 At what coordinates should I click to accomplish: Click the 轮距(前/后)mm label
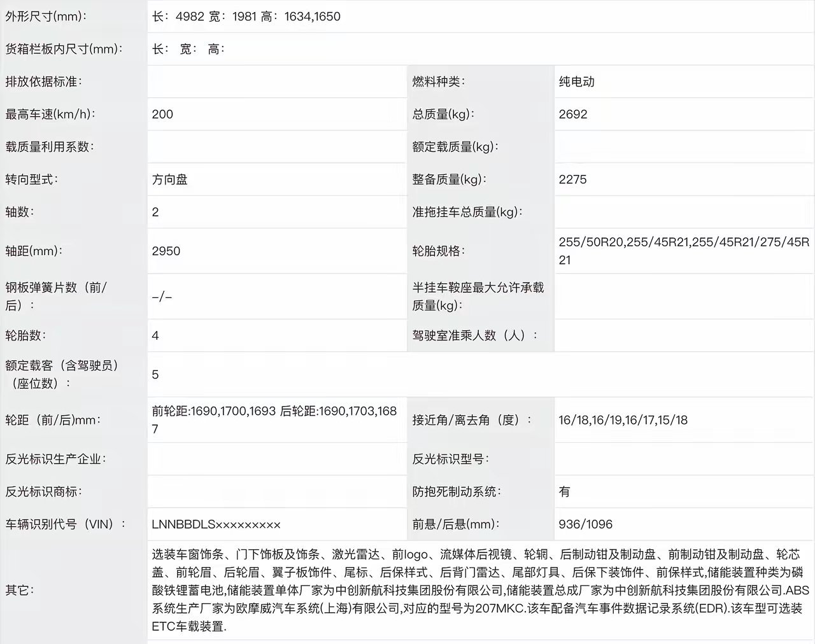53,420
